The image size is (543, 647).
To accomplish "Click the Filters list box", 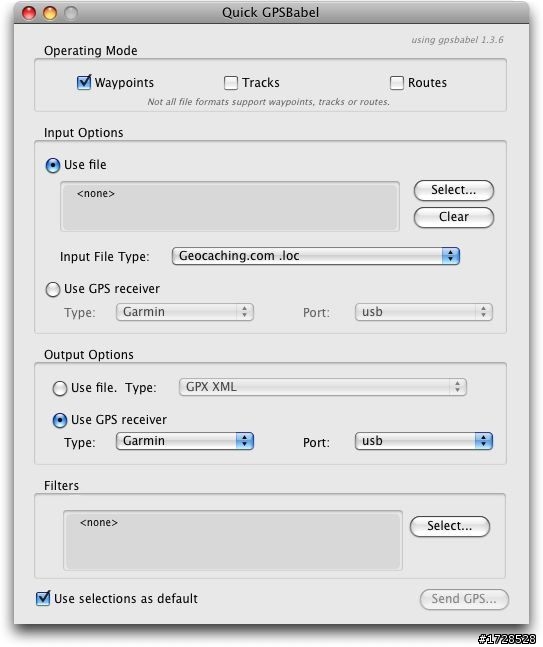I will pyautogui.click(x=233, y=541).
